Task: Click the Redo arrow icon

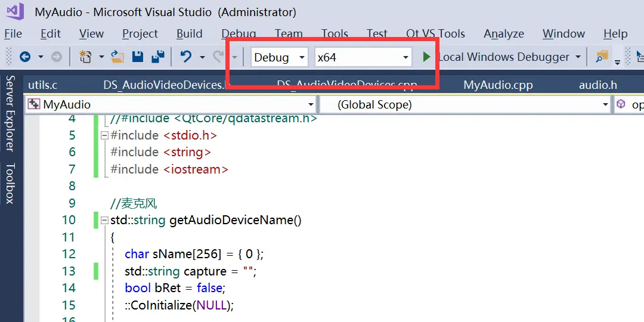Action: (218, 57)
